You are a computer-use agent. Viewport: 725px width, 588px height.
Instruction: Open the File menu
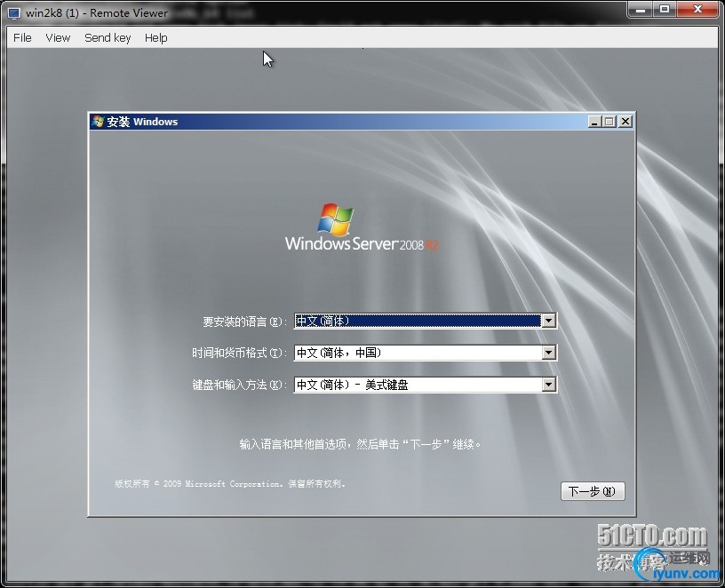22,38
